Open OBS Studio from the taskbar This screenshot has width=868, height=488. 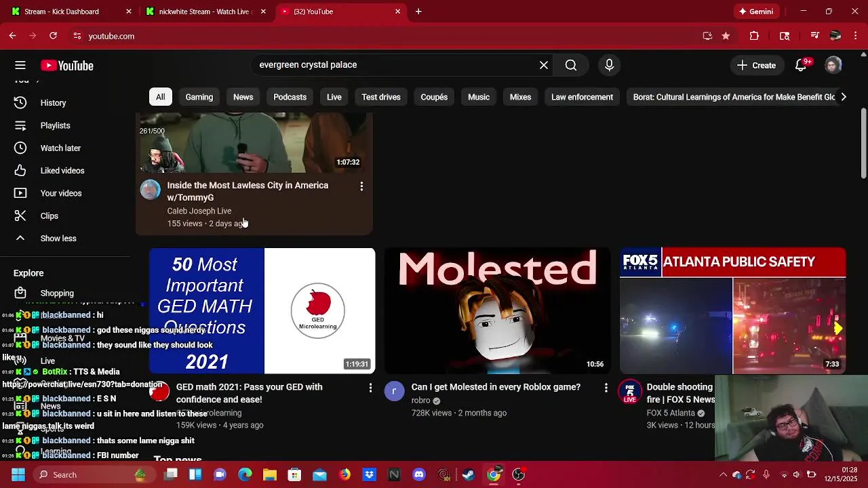tap(519, 474)
